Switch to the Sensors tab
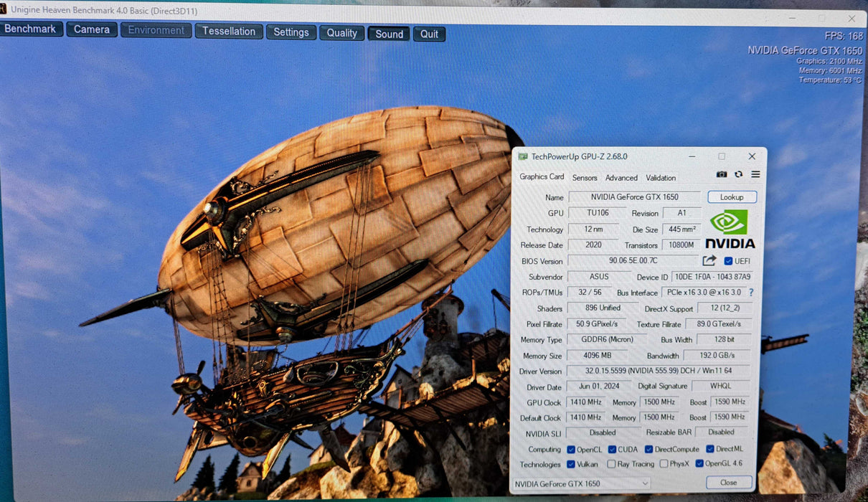 pos(585,178)
